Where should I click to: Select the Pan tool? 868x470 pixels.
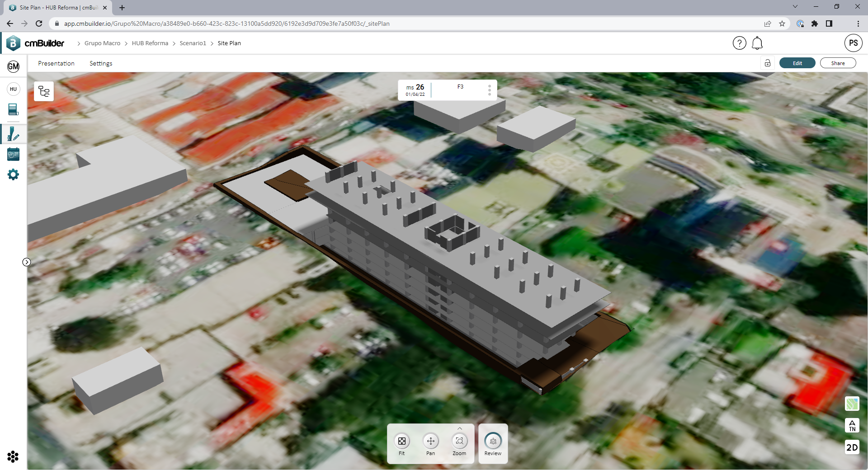[430, 444]
